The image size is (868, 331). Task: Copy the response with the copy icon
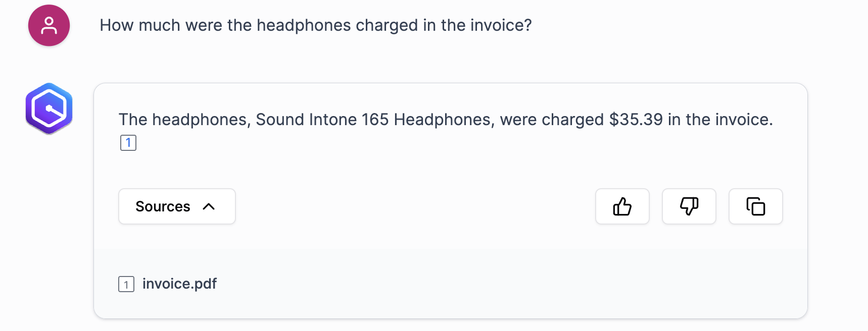coord(755,206)
